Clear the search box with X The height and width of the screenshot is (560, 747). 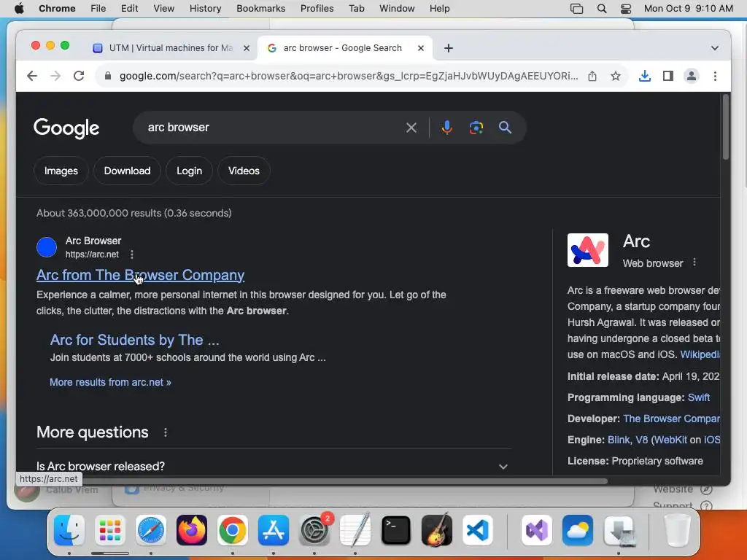(411, 128)
